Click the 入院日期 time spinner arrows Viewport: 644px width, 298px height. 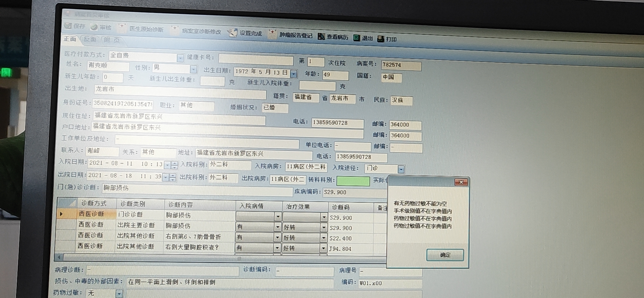(x=174, y=165)
